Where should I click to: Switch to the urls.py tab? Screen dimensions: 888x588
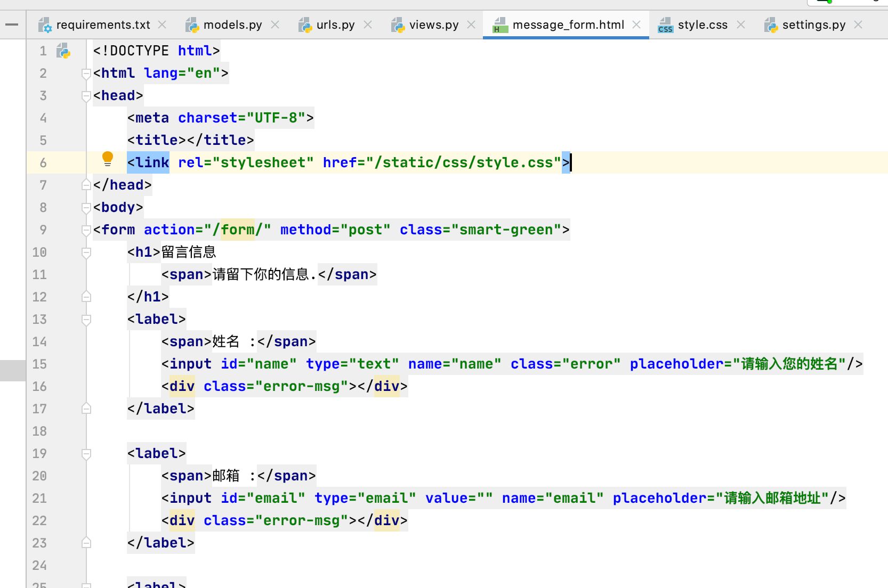coord(335,24)
